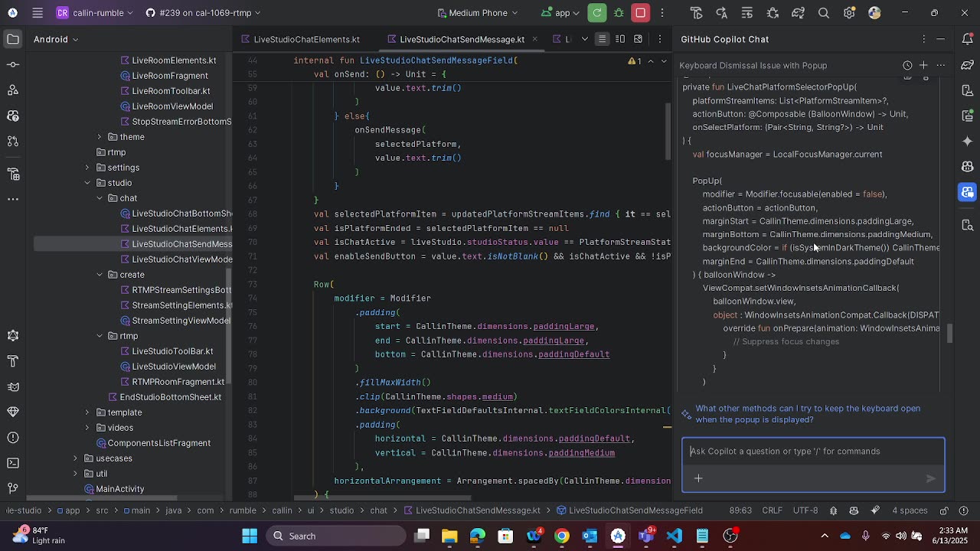
Task: Collapse the chat folder in tree
Action: [100, 198]
